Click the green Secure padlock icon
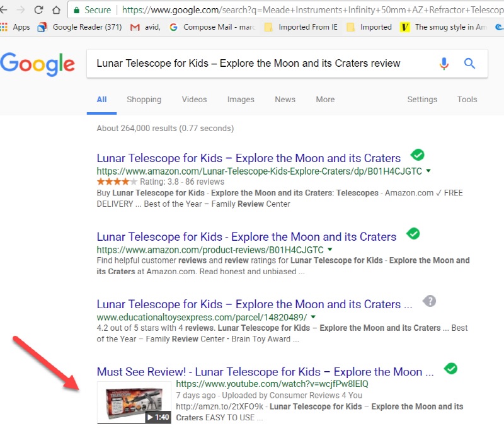504x438 pixels. [76, 10]
